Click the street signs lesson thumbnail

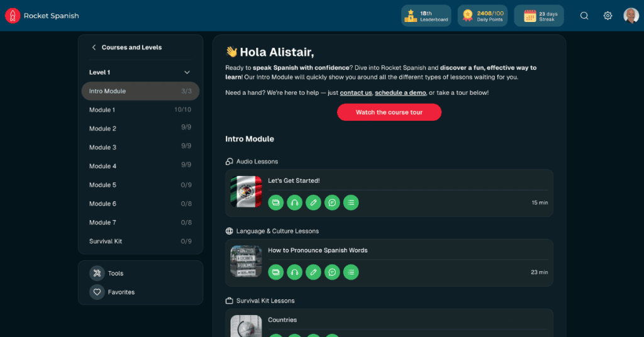pyautogui.click(x=246, y=262)
